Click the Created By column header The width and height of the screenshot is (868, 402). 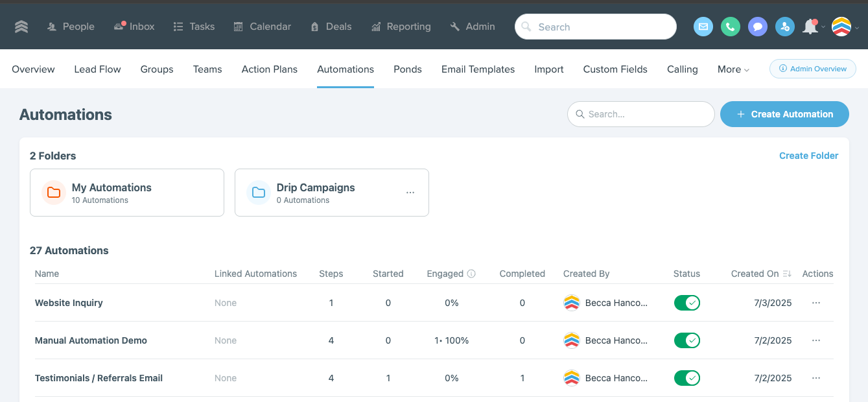coord(586,274)
